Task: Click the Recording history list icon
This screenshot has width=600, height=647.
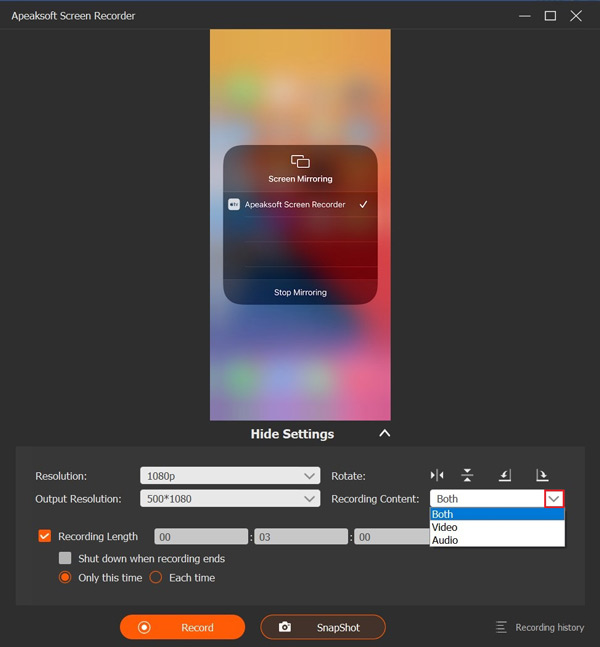Action: (501, 627)
